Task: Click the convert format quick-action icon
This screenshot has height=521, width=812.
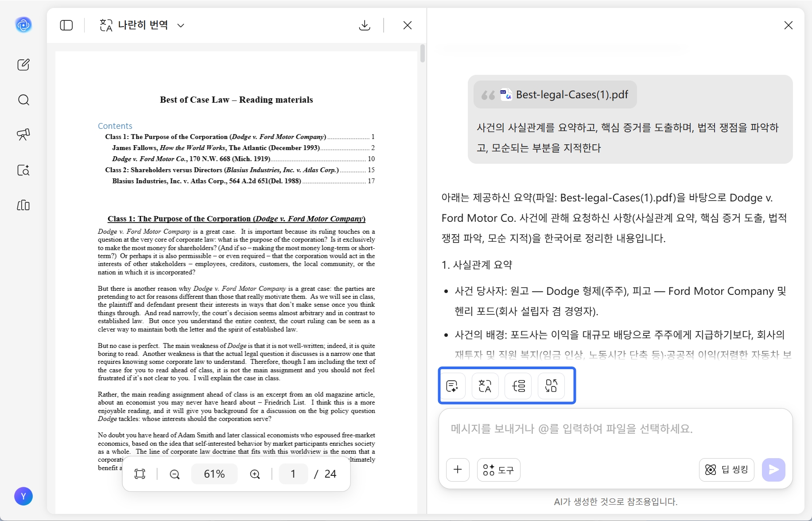Action: (x=551, y=386)
